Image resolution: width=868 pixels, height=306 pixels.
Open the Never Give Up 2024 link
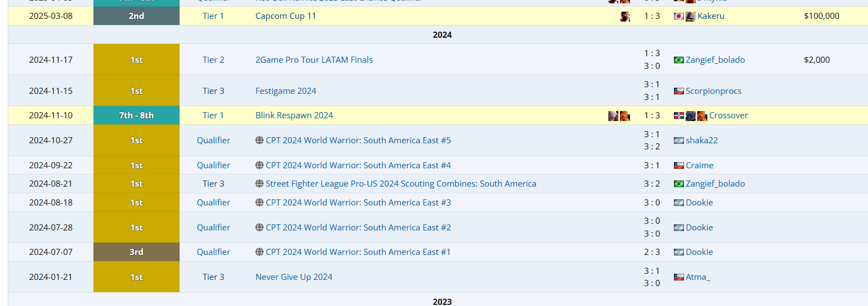tap(294, 277)
